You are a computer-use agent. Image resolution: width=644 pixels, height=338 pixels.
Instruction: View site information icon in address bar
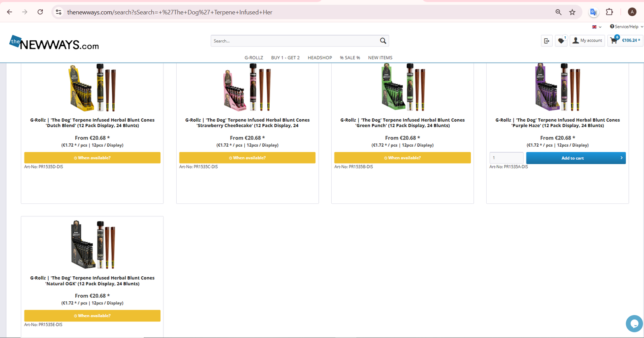click(59, 12)
